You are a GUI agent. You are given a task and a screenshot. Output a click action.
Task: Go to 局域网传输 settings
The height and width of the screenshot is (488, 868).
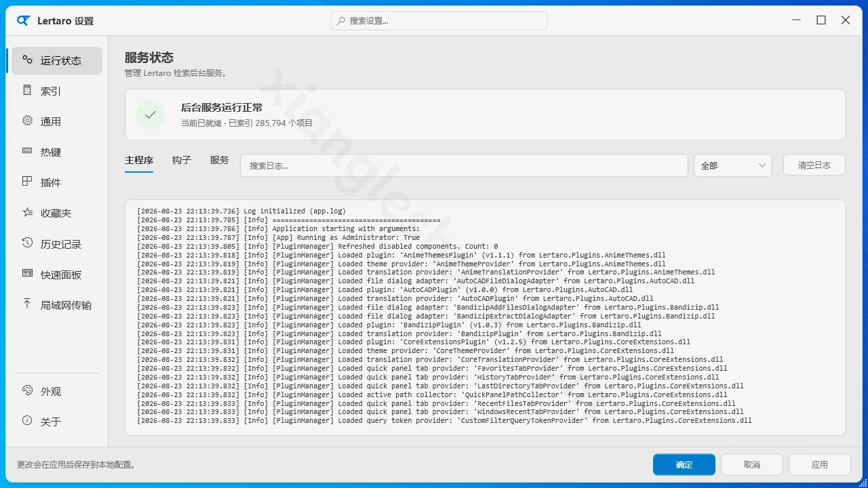pyautogui.click(x=57, y=305)
